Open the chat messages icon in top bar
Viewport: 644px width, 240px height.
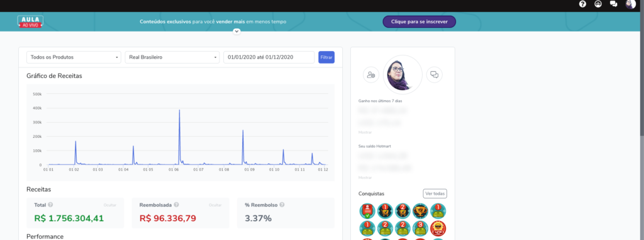pyautogui.click(x=614, y=4)
